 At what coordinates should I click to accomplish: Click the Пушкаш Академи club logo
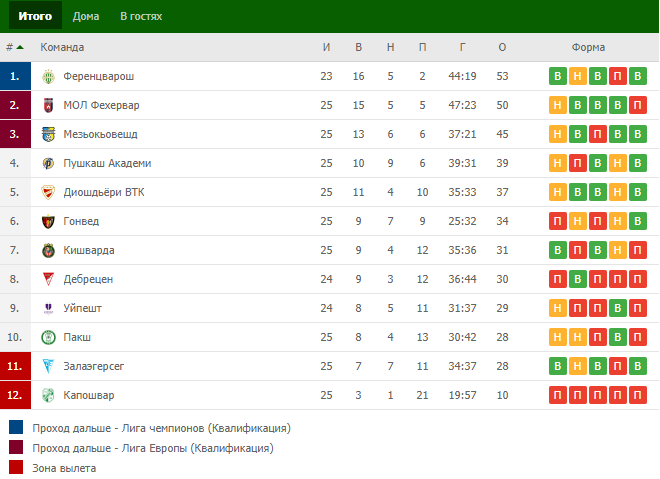tap(48, 163)
